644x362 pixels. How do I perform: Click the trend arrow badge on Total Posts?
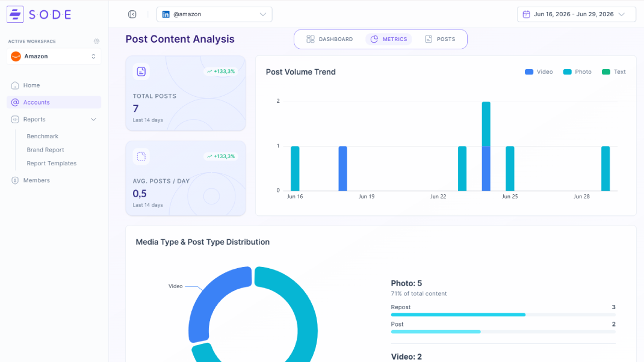pos(221,72)
